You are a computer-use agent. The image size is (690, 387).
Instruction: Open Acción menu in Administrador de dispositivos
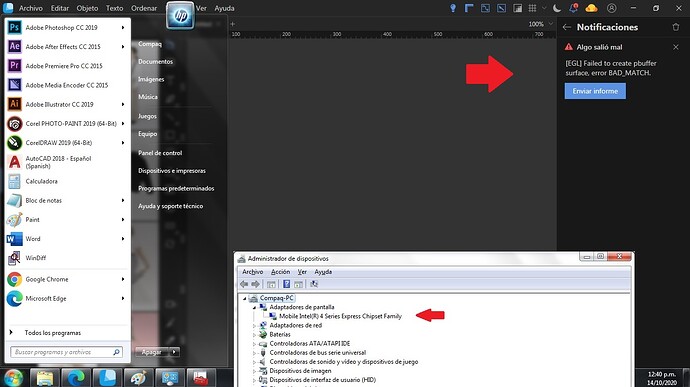280,272
